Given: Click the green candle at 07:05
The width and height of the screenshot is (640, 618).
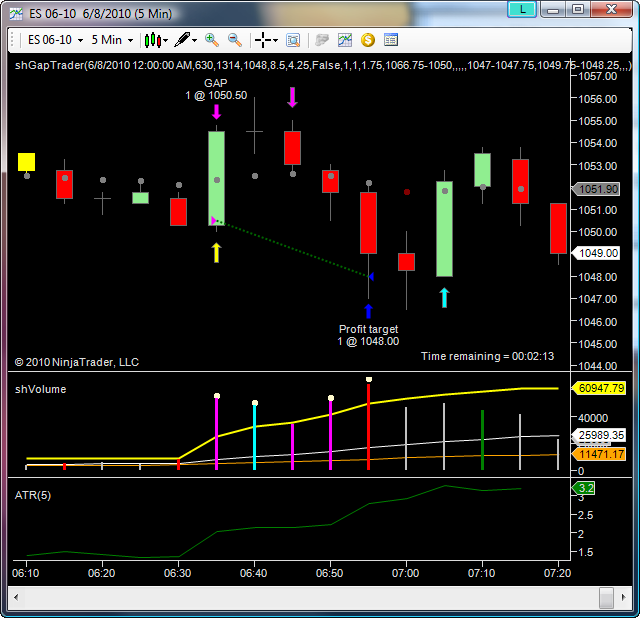Looking at the screenshot, I should click(444, 229).
